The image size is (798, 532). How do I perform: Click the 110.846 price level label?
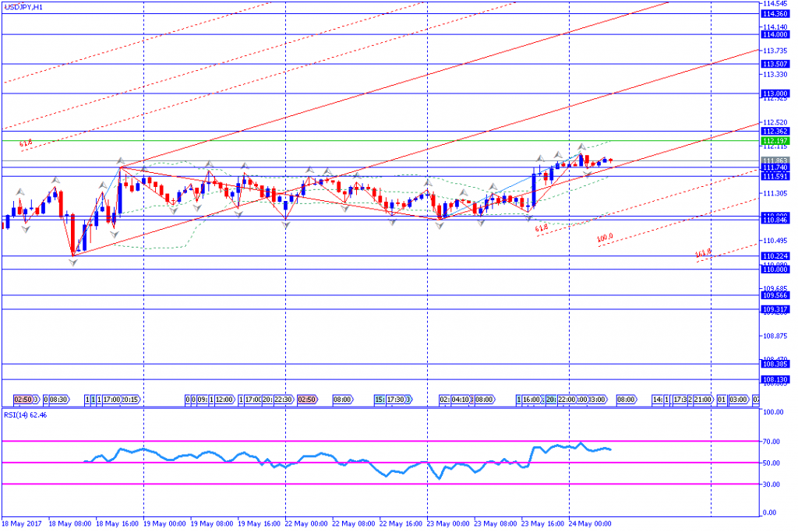click(x=775, y=220)
